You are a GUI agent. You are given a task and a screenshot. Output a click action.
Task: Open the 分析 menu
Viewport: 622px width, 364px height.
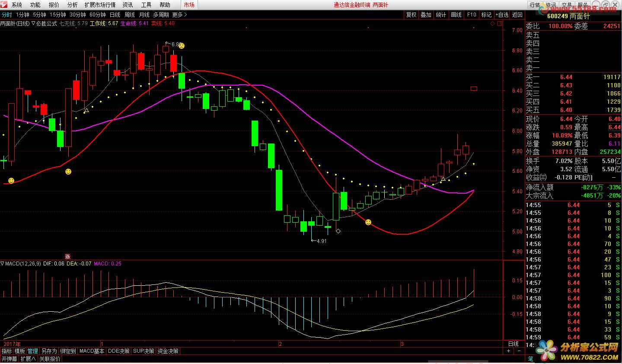tap(72, 5)
